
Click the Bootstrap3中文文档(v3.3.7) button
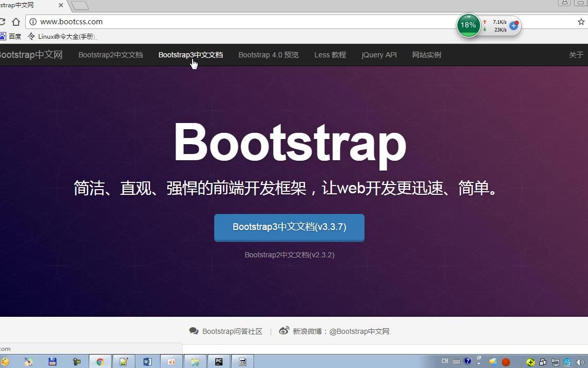pos(289,227)
